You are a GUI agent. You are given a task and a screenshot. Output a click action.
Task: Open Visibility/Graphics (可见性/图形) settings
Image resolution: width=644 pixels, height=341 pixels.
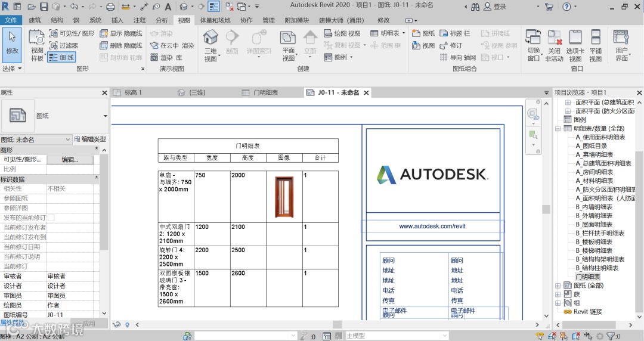(72, 33)
